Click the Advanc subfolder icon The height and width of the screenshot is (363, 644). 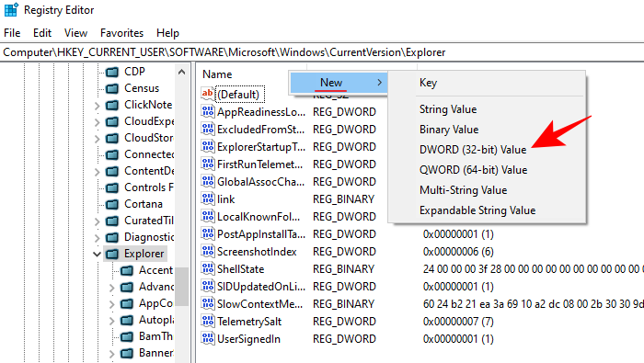click(127, 287)
